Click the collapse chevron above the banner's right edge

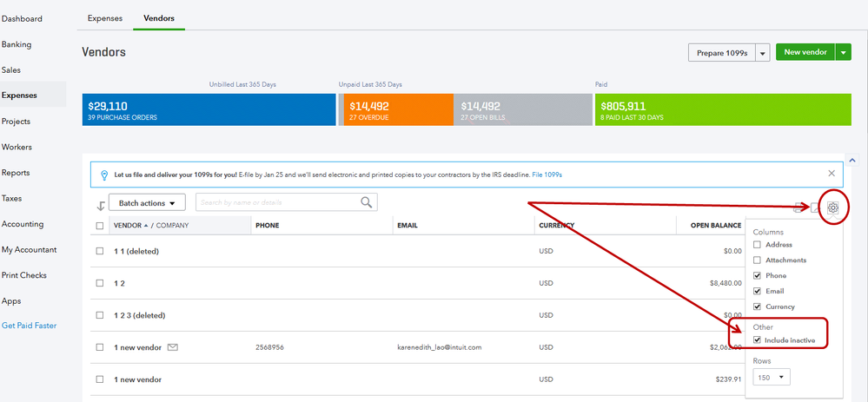(851, 159)
